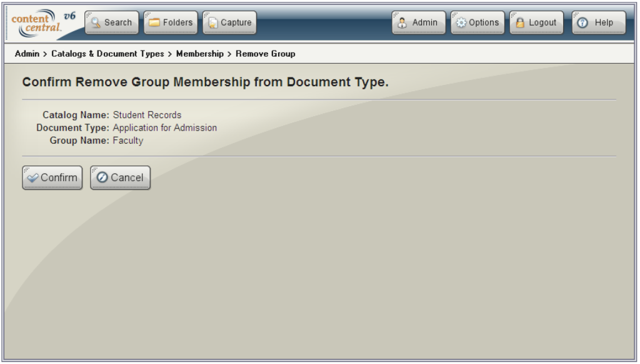
Task: Open the Admin section
Action: (x=418, y=22)
